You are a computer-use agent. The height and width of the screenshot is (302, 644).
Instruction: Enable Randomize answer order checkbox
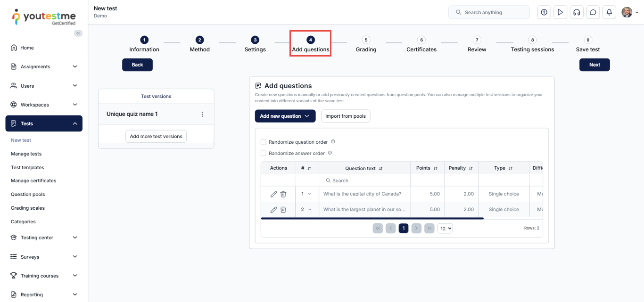point(264,153)
